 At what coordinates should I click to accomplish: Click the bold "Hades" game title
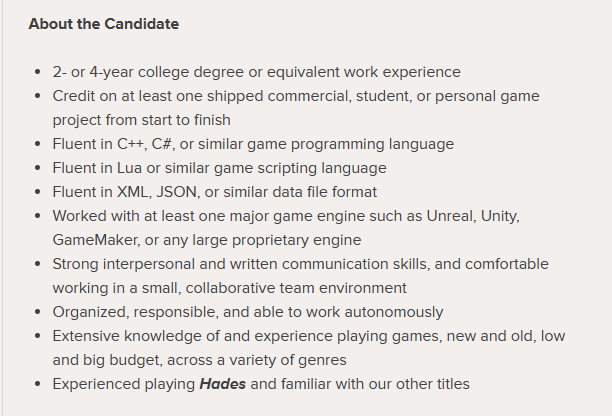click(x=223, y=384)
